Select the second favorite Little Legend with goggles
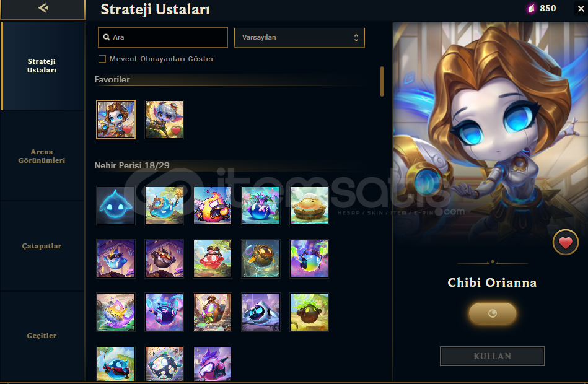This screenshot has height=384, width=588. coord(164,120)
